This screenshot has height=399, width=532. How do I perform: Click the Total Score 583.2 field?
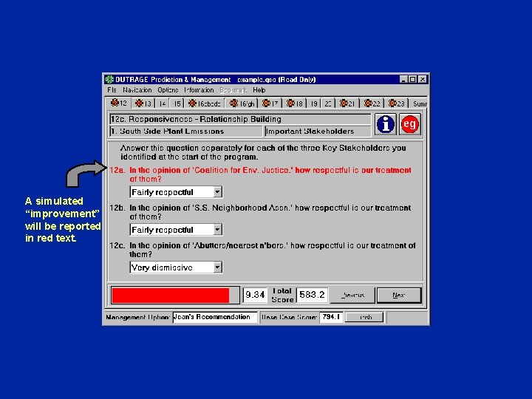312,295
